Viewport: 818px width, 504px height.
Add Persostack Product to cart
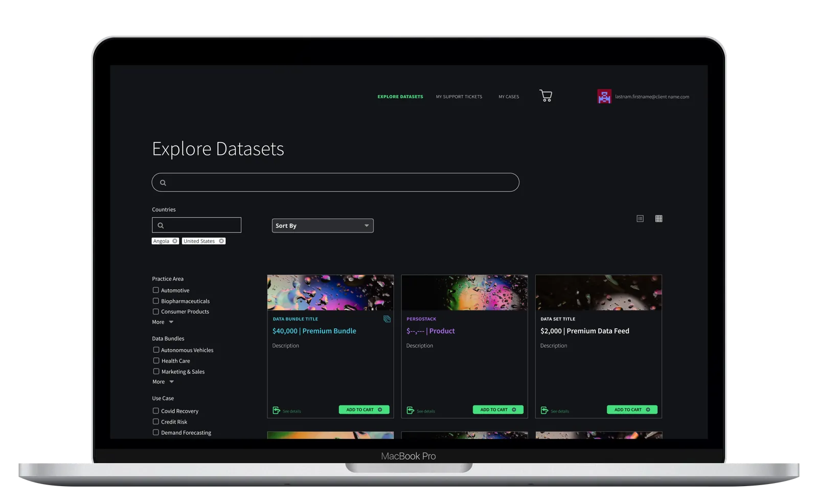coord(498,410)
